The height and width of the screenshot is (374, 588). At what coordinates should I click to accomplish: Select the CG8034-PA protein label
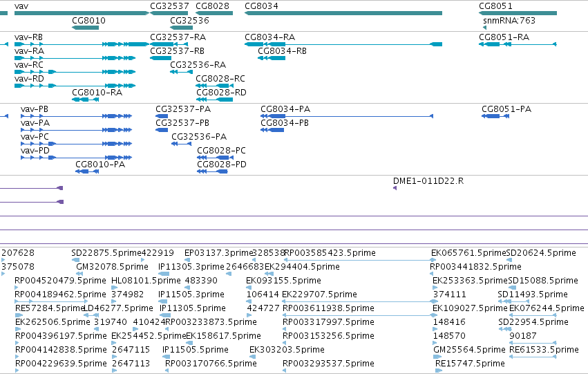click(285, 109)
